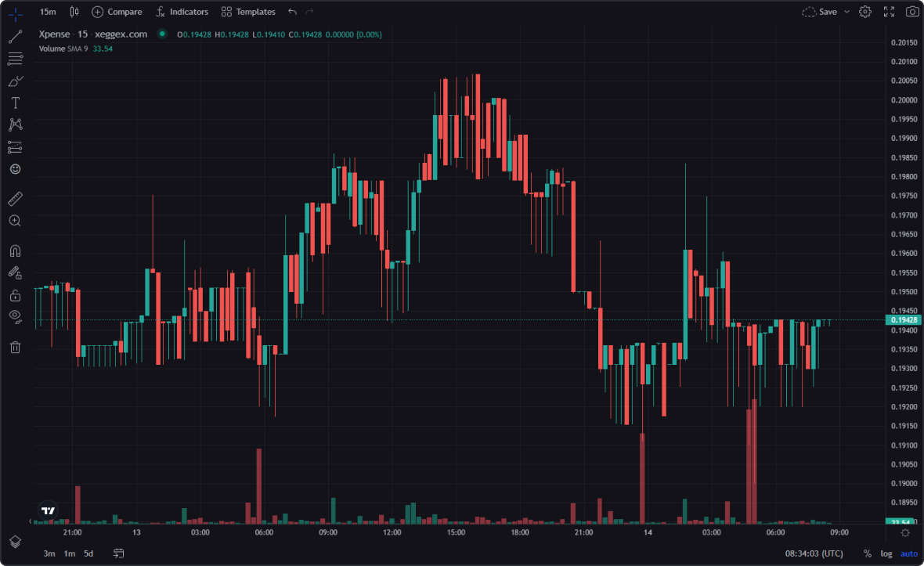Screen dimensions: 924x566
Task: Select the 5d date range
Action: click(x=88, y=553)
